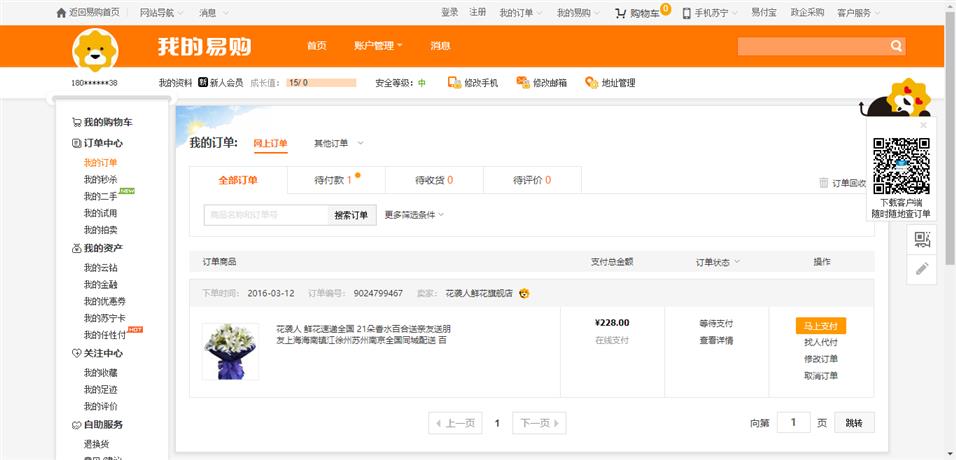The image size is (956, 460).
Task: Click the 修改手机 phone icon
Action: 454,82
